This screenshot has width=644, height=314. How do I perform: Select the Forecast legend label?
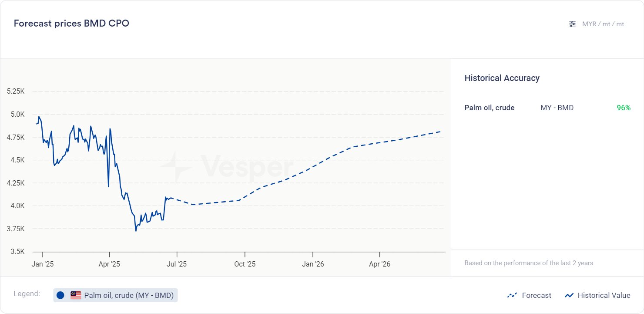click(537, 295)
